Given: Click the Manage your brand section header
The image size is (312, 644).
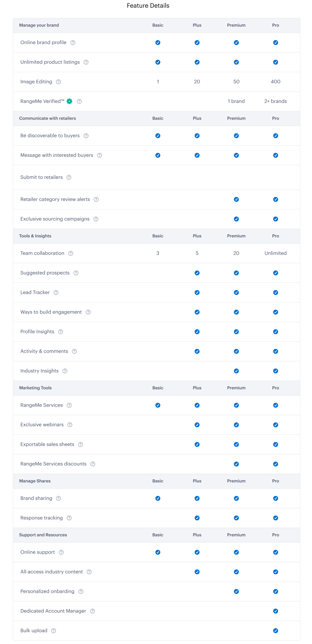Looking at the screenshot, I should (x=39, y=25).
